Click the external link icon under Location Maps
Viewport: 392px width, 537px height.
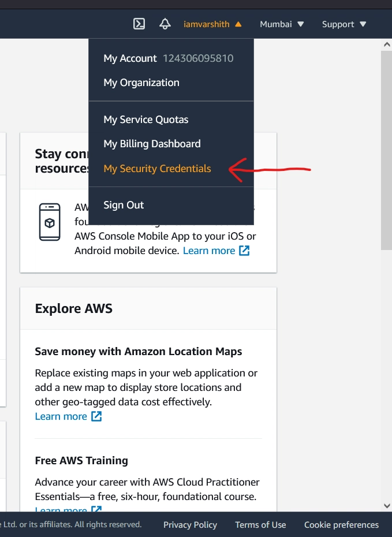96,416
